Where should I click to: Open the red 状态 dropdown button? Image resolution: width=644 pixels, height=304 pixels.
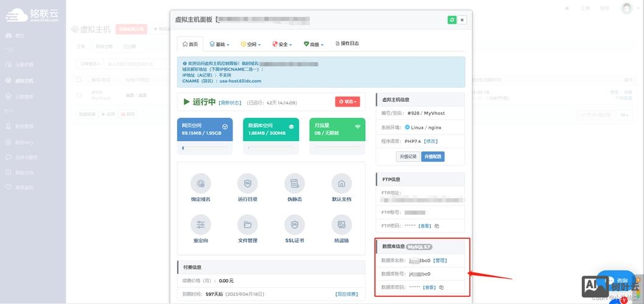pyautogui.click(x=348, y=102)
